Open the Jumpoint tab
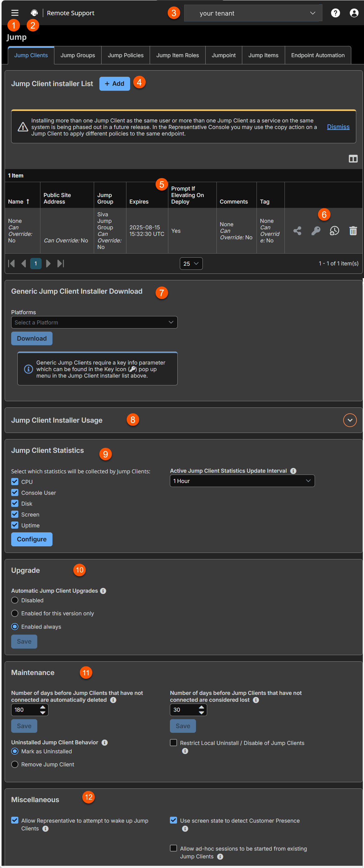Image resolution: width=364 pixels, height=868 pixels. [224, 55]
